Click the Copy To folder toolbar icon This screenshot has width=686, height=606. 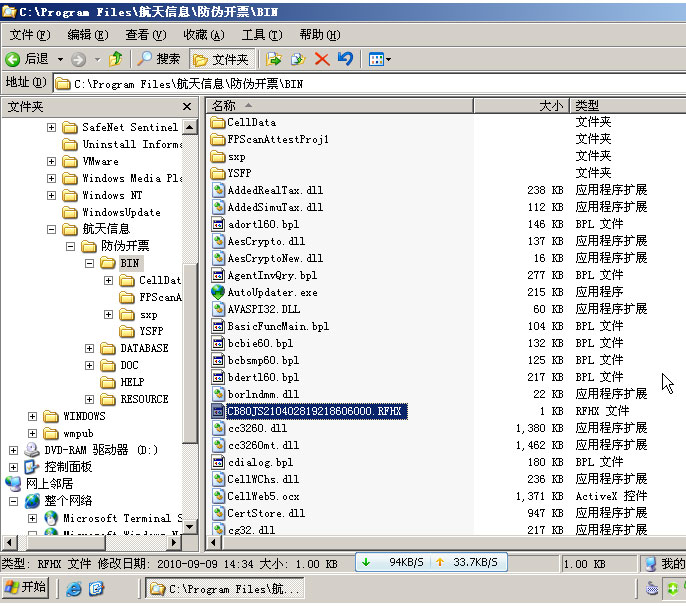pyautogui.click(x=297, y=59)
